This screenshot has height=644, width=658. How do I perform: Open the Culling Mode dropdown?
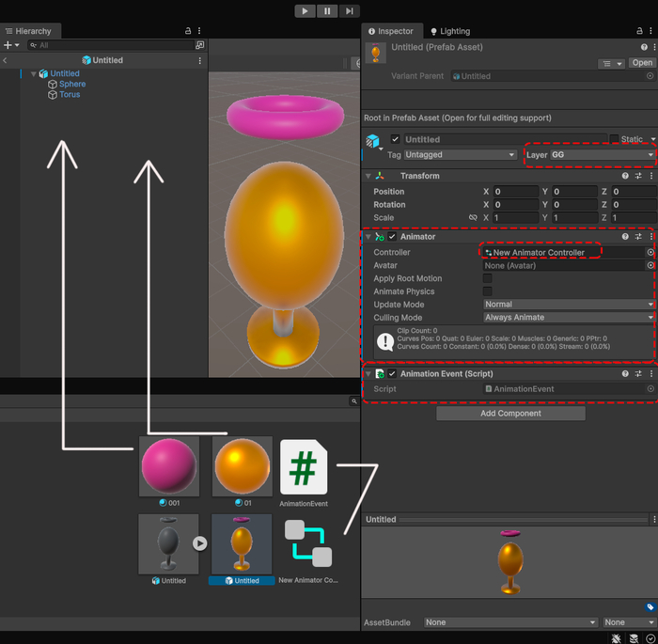(x=568, y=318)
